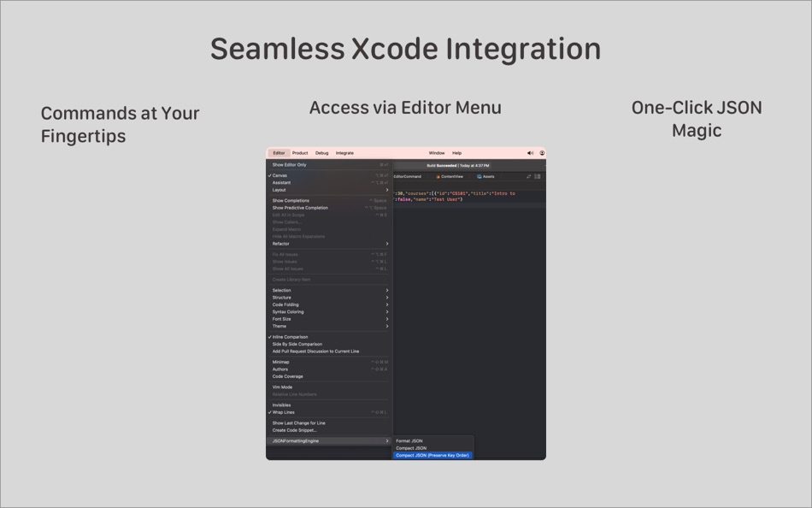Image resolution: width=812 pixels, height=508 pixels.
Task: Open the Window menu
Action: pos(438,152)
